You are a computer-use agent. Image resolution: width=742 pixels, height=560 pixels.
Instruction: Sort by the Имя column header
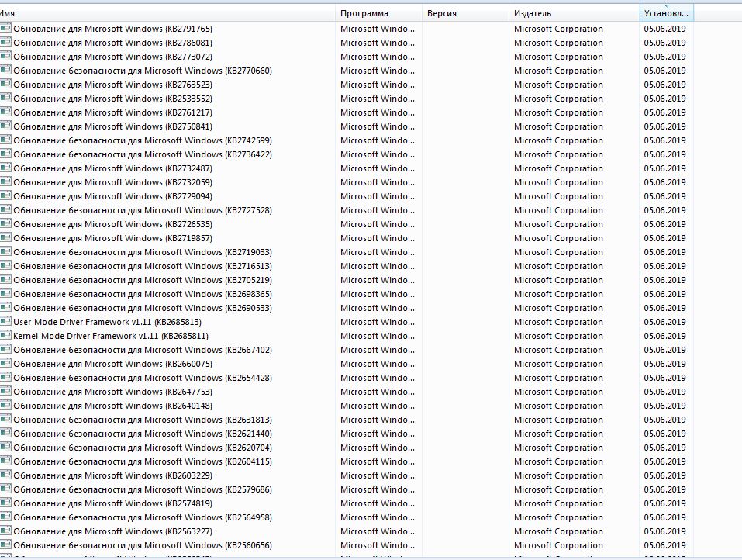click(167, 13)
